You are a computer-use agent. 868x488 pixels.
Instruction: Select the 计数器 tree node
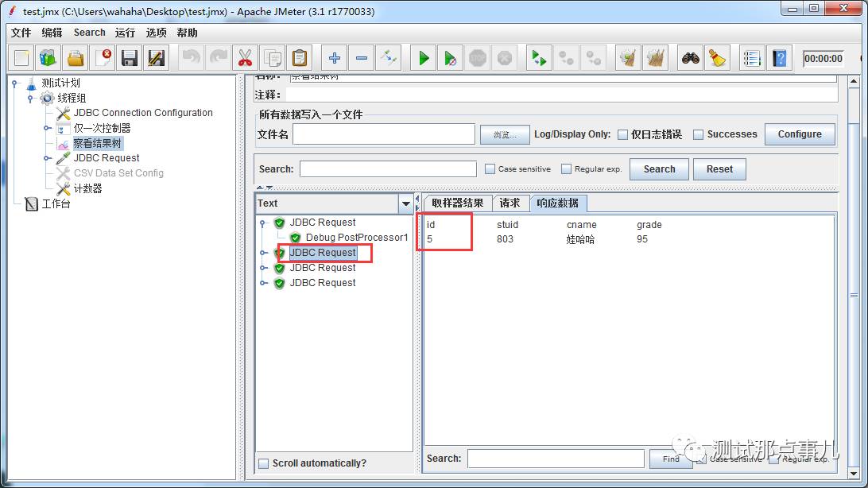coord(88,188)
